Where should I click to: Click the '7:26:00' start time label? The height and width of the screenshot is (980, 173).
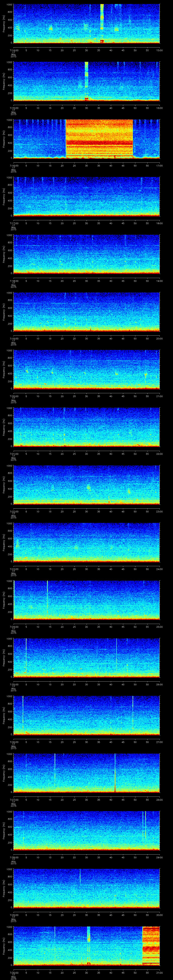pos(14,742)
